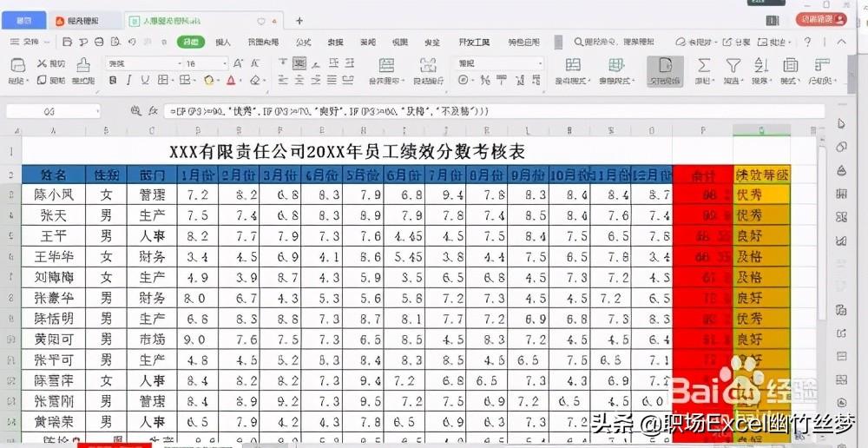Click the red font color letter A
868x448 pixels.
231,80
